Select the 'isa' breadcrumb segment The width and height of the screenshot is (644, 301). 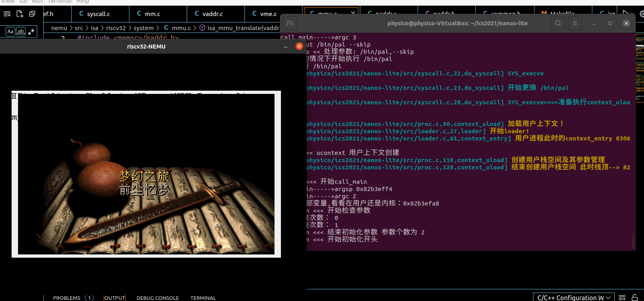coord(95,28)
